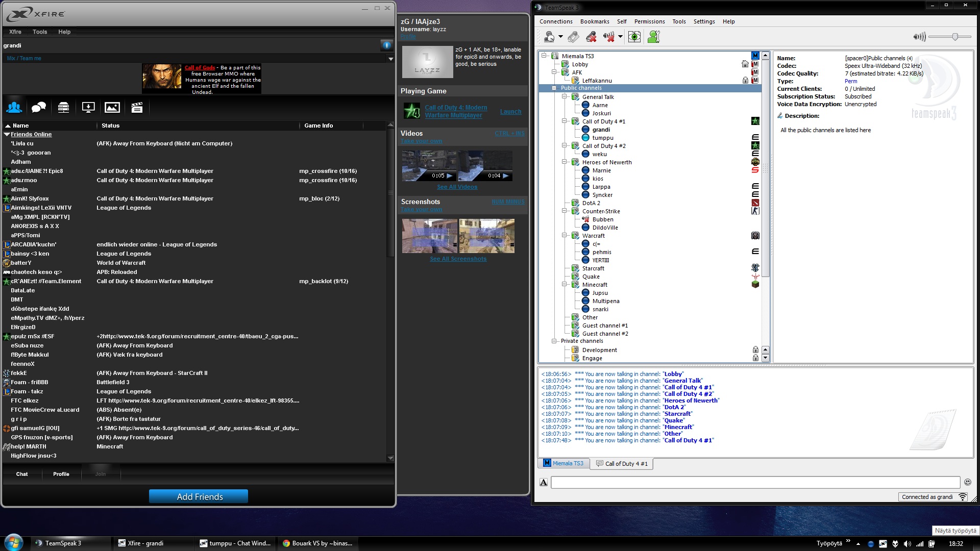Open the Xfire screenshots picture icon
Image resolution: width=980 pixels, height=551 pixels.
coord(112,107)
